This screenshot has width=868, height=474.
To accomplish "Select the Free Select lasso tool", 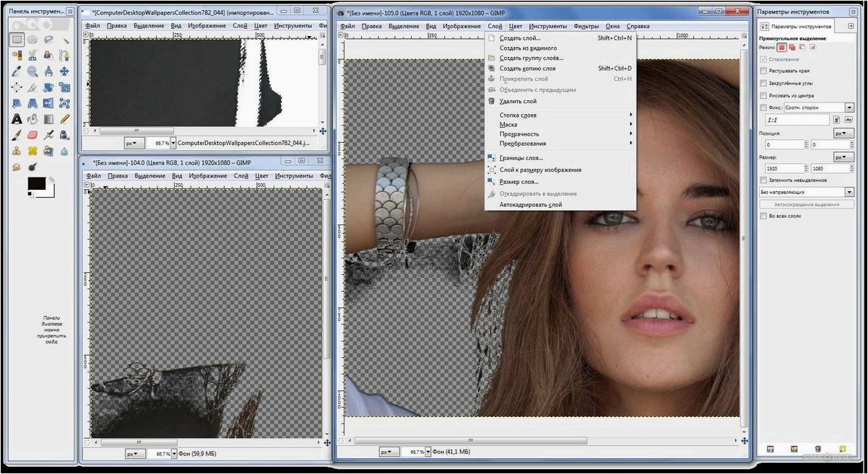I will pos(48,40).
